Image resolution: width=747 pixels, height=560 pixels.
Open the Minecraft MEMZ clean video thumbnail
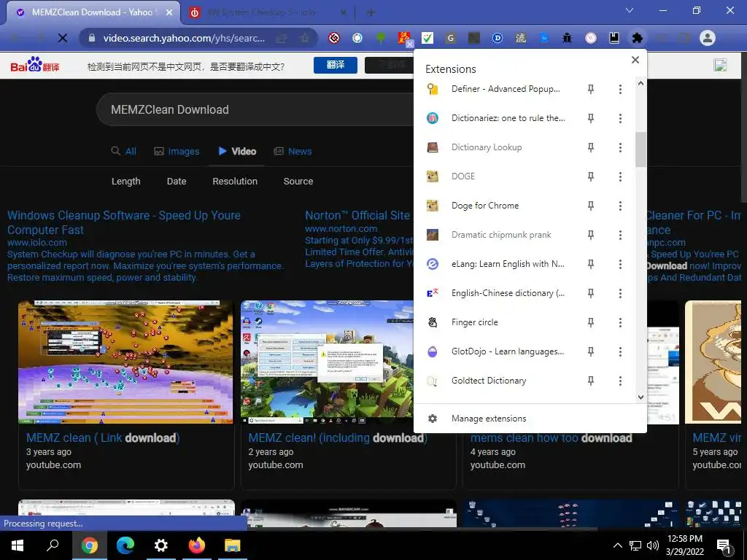click(x=327, y=362)
